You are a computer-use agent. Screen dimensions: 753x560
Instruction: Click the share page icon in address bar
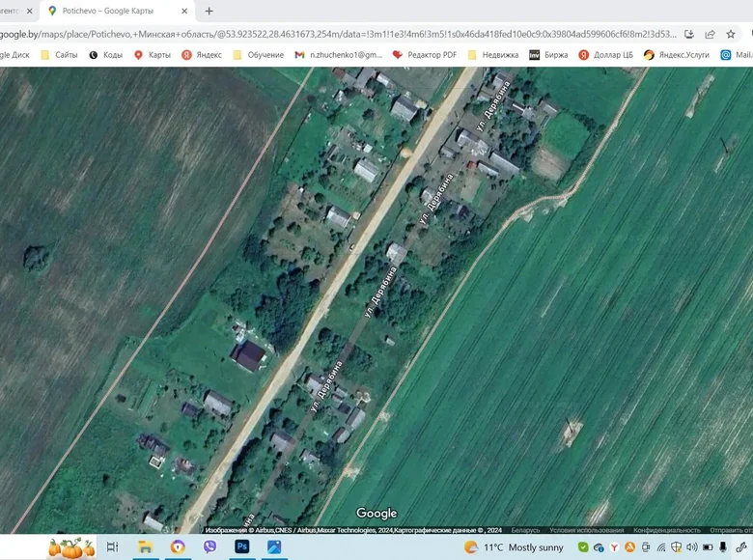[710, 34]
